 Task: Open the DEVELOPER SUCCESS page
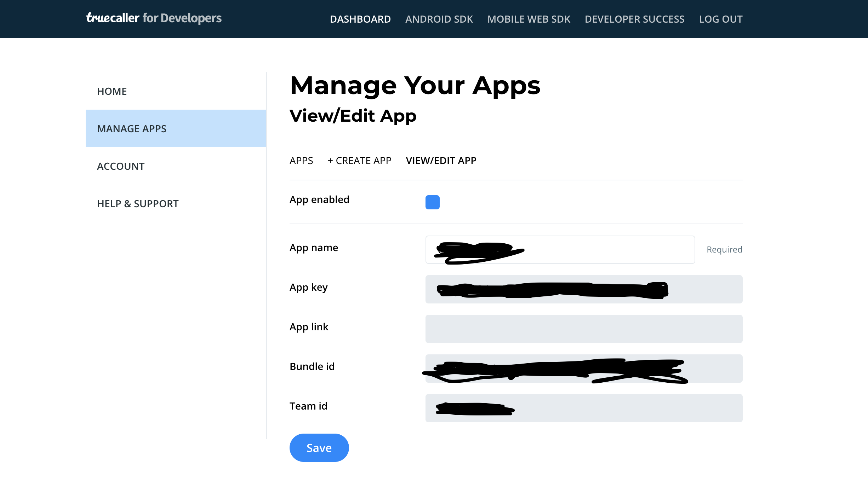pos(635,19)
